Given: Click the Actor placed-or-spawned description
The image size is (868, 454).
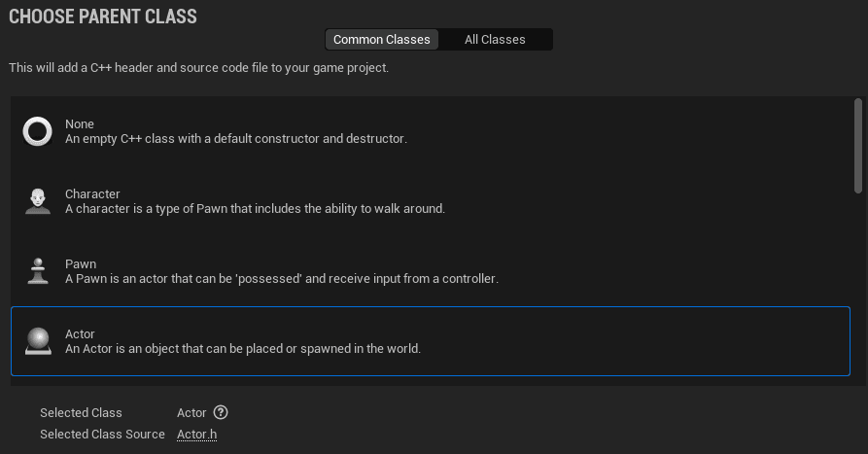Looking at the screenshot, I should click(x=242, y=349).
